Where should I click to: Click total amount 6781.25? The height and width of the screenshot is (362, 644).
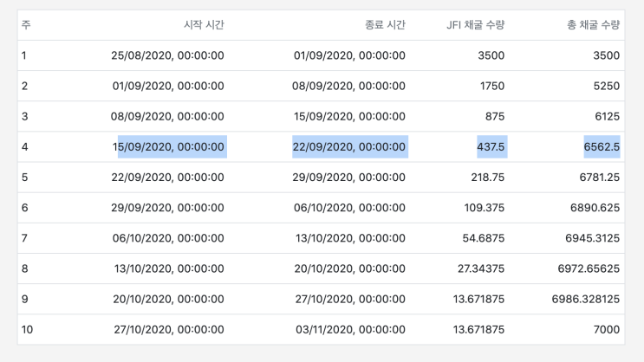pos(600,177)
